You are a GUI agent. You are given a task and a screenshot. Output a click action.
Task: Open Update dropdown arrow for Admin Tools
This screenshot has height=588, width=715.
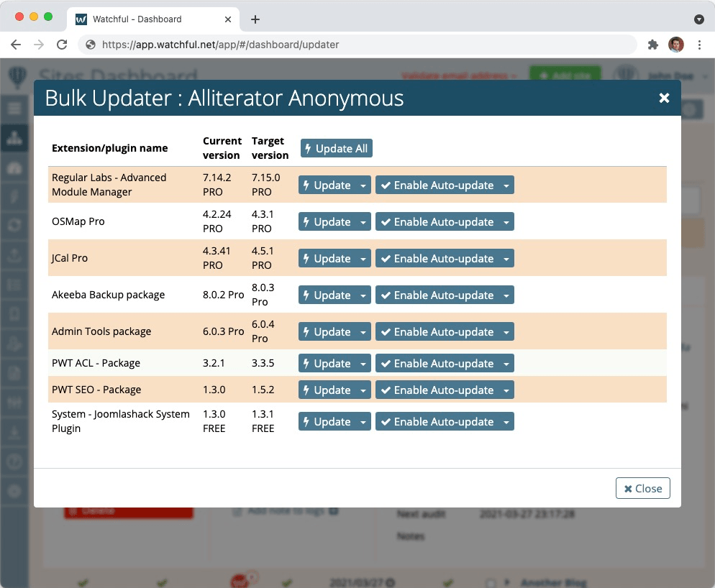click(x=363, y=331)
